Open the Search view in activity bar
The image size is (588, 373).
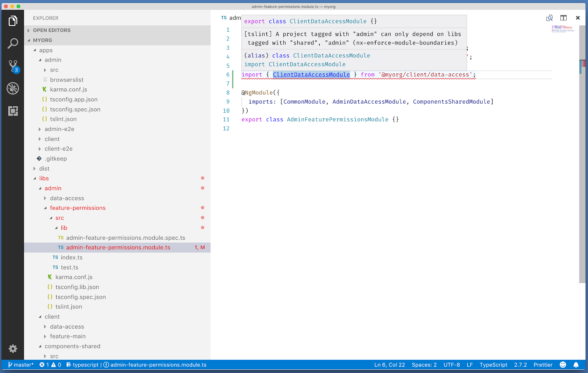pyautogui.click(x=13, y=44)
